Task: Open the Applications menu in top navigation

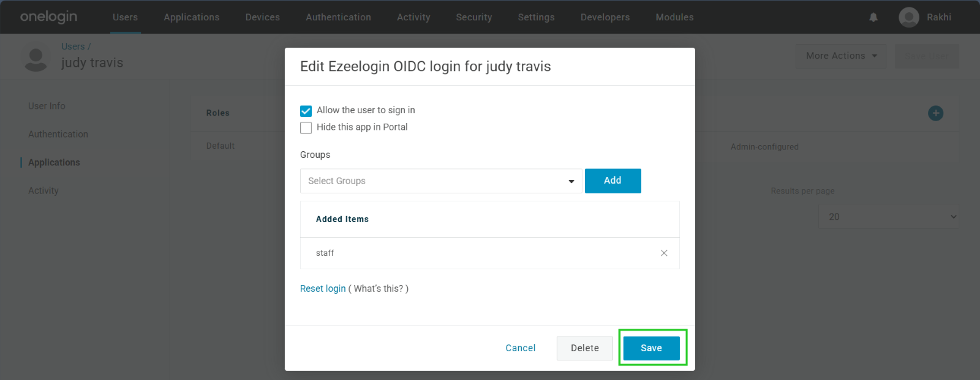Action: click(x=192, y=17)
